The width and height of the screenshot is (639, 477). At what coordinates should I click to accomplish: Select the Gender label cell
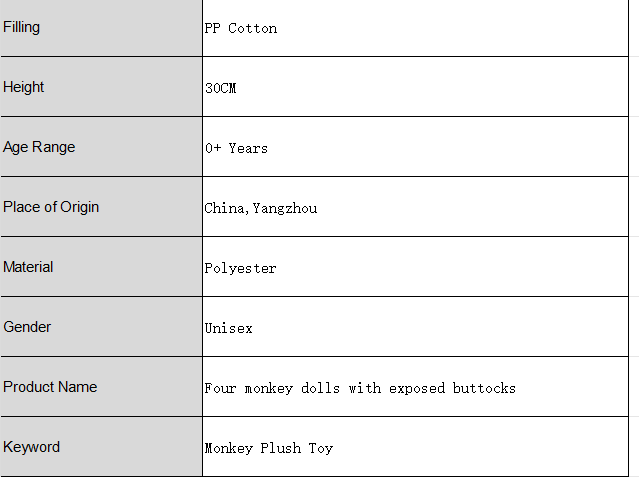(x=101, y=327)
